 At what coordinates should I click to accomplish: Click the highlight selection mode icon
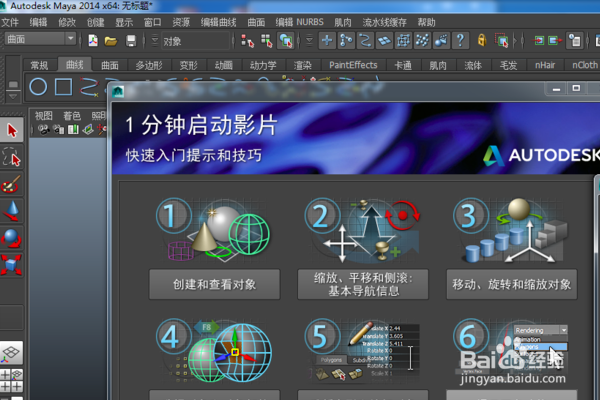click(x=501, y=40)
